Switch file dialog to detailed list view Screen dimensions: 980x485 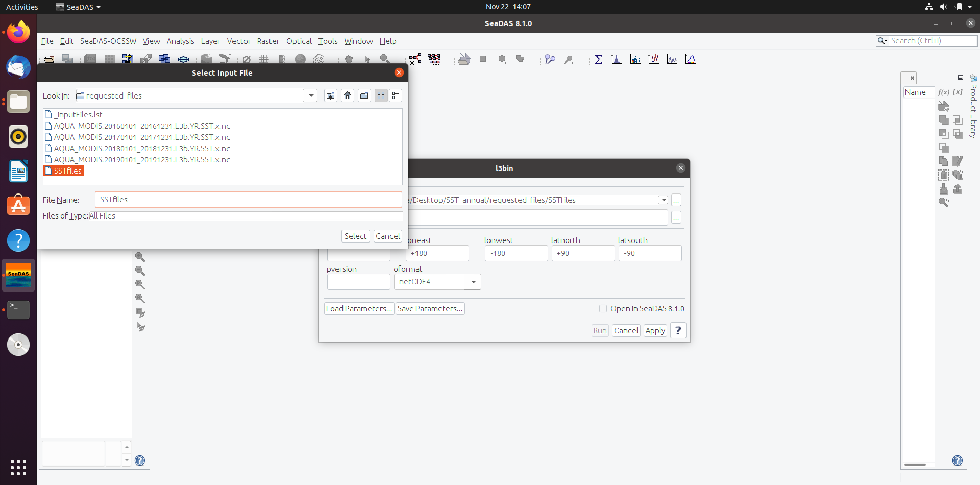(x=396, y=95)
